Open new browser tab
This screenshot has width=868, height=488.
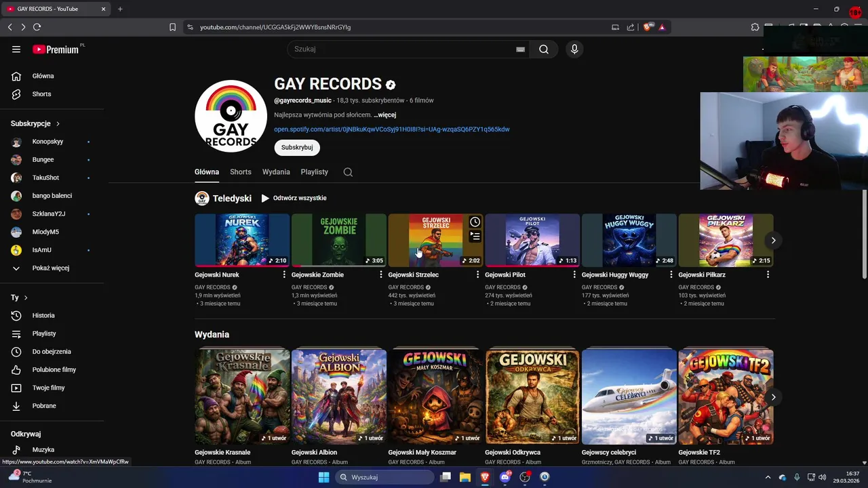[120, 9]
